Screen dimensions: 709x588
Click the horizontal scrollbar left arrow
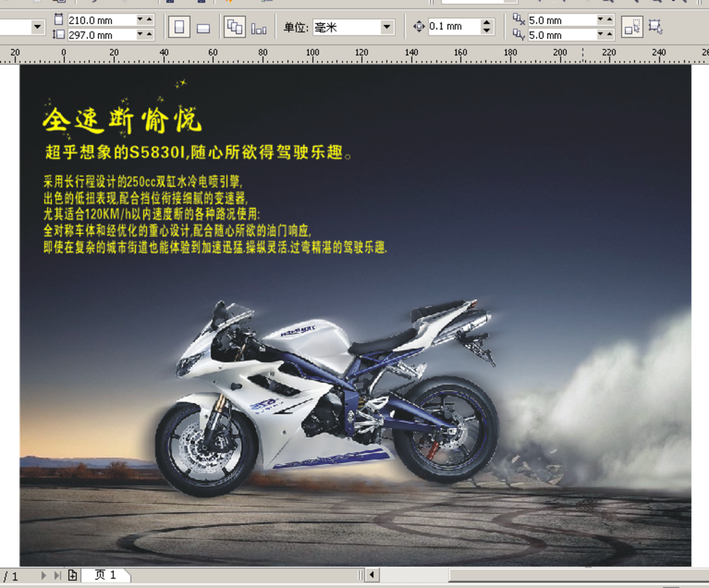pyautogui.click(x=372, y=575)
